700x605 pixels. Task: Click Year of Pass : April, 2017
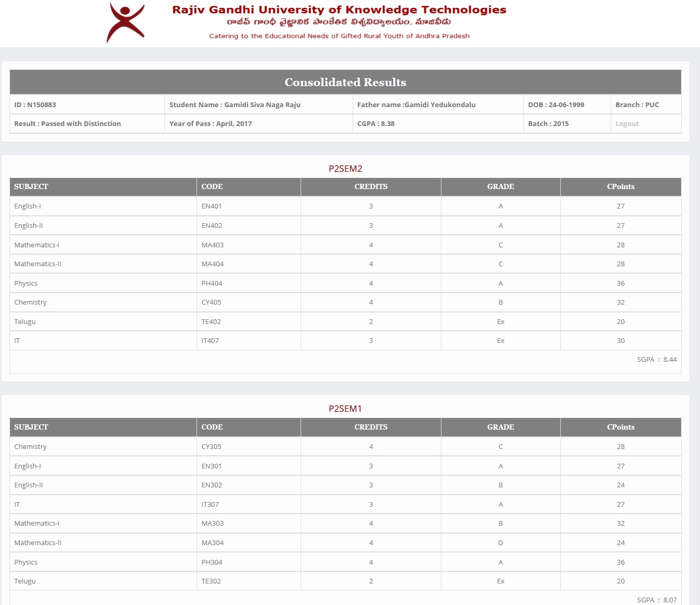click(x=259, y=124)
